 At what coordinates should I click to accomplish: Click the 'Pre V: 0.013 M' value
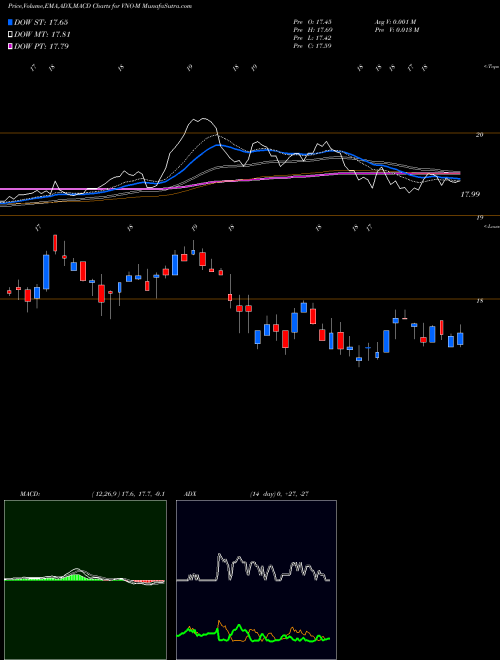pyautogui.click(x=396, y=30)
